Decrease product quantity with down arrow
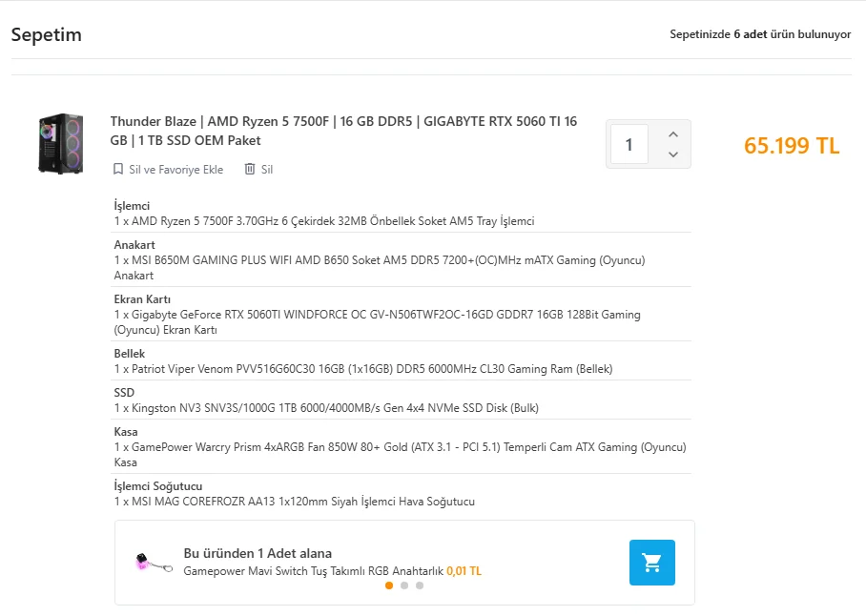Image resolution: width=866 pixels, height=616 pixels. pos(672,154)
